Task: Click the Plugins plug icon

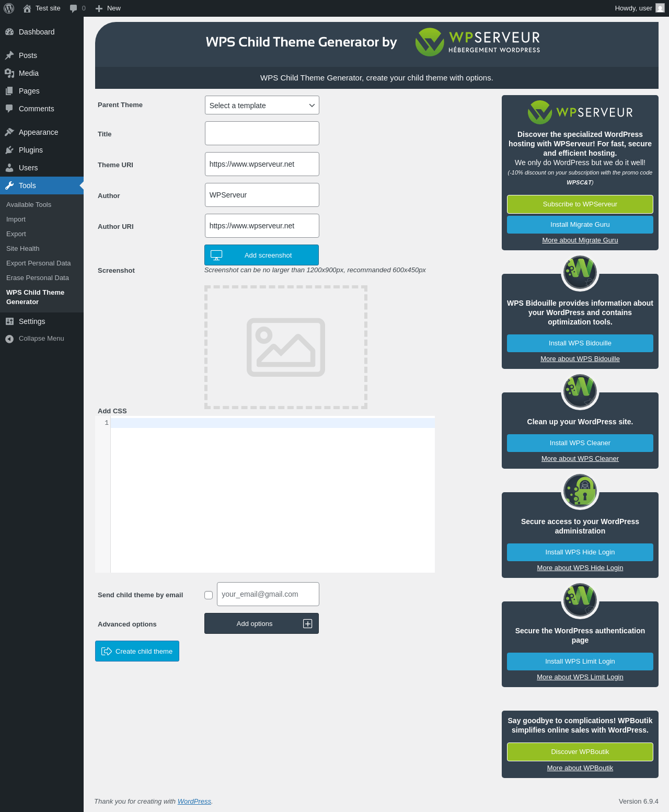Action: pos(9,150)
